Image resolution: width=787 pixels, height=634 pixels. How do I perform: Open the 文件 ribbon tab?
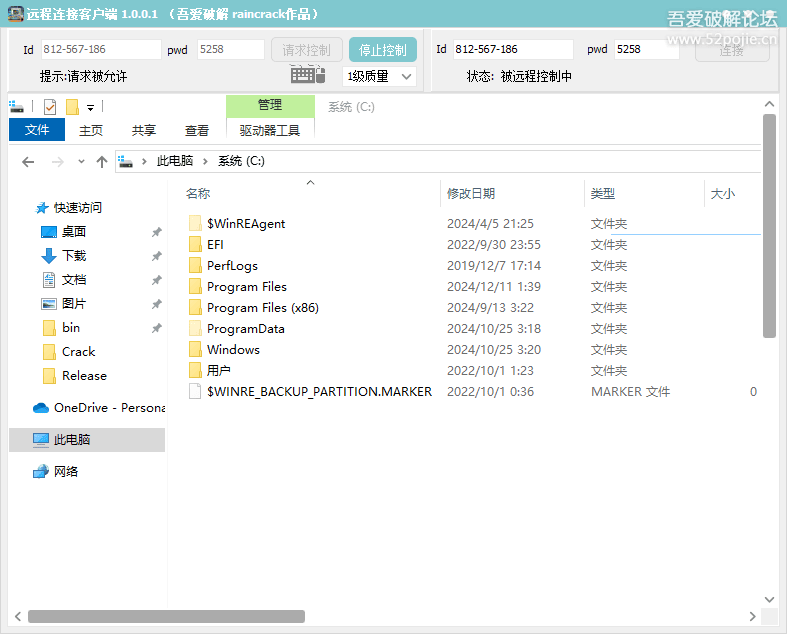pyautogui.click(x=37, y=130)
